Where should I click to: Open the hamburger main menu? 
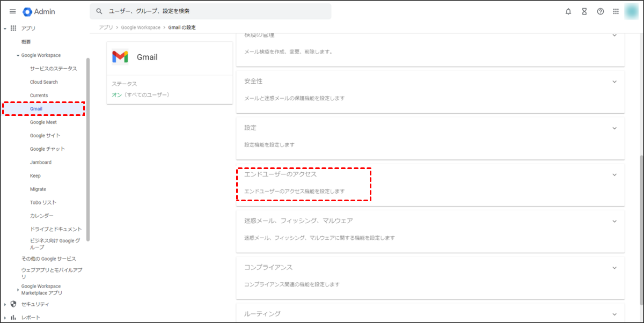[13, 11]
